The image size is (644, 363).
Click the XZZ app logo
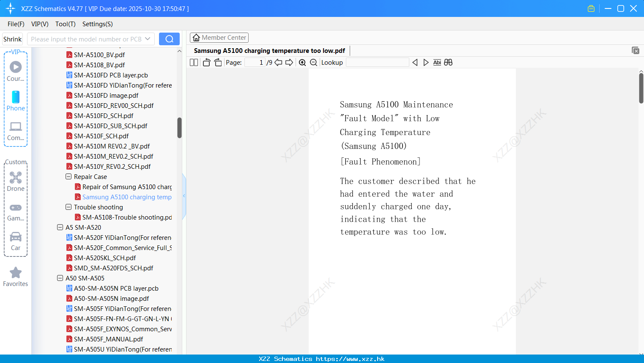click(x=11, y=8)
